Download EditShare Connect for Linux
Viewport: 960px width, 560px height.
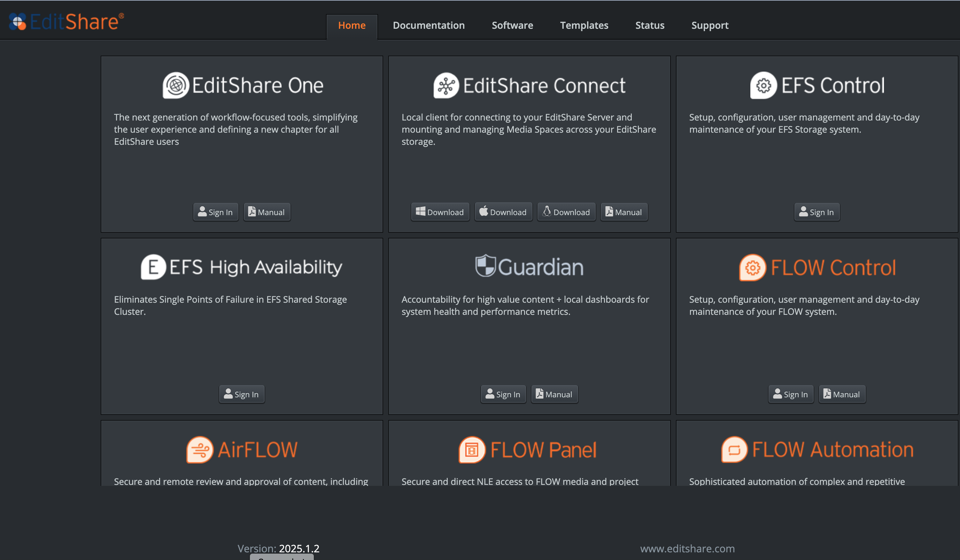[566, 212]
